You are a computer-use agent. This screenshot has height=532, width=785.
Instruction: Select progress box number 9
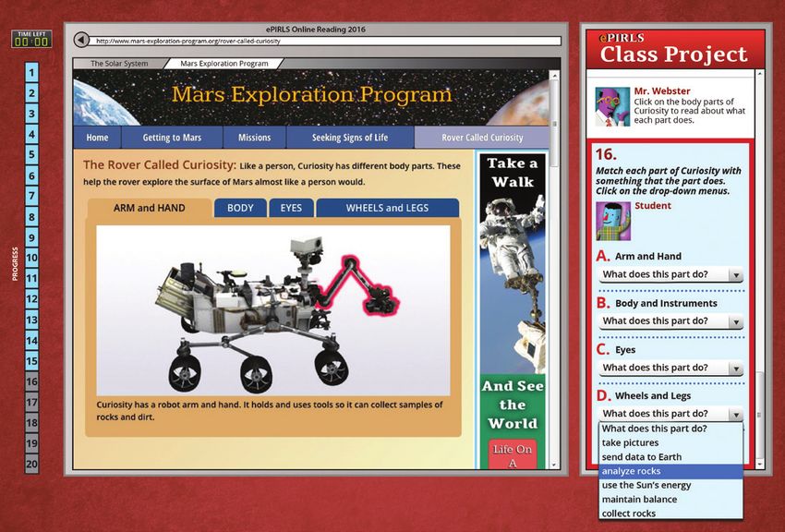[31, 237]
